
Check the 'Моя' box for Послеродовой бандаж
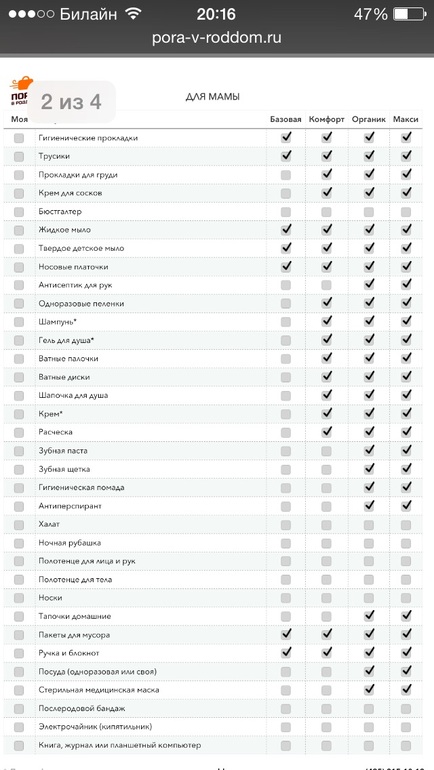tap(19, 709)
